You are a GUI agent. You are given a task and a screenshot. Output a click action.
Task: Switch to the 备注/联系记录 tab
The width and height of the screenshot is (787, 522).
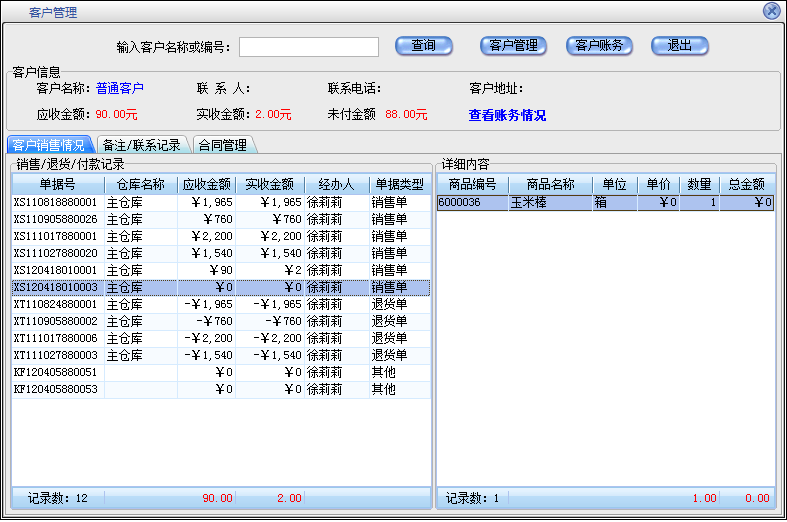tap(142, 145)
